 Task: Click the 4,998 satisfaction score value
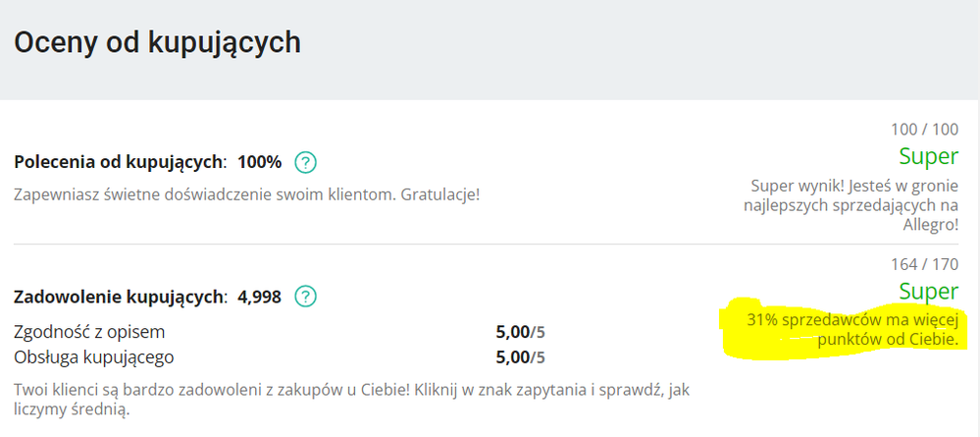(259, 296)
